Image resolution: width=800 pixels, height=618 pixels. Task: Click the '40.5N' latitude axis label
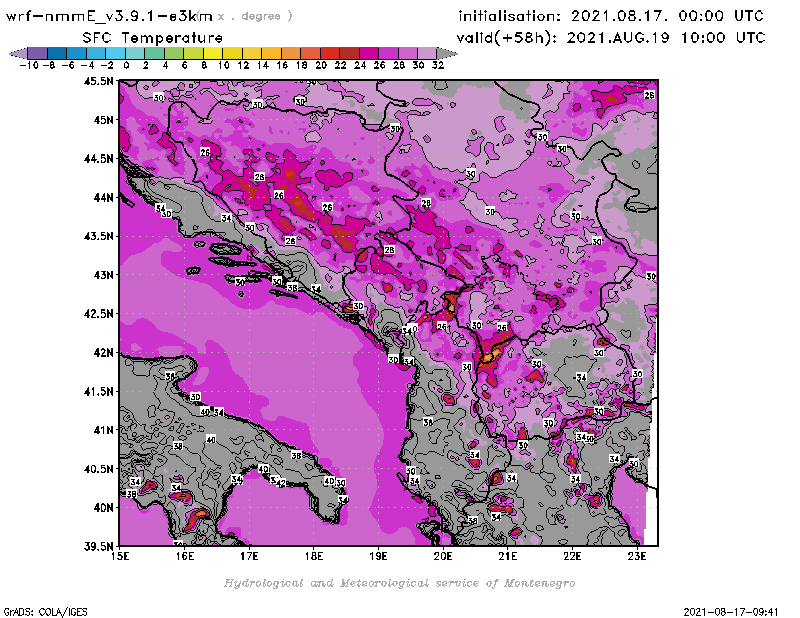pyautogui.click(x=98, y=469)
